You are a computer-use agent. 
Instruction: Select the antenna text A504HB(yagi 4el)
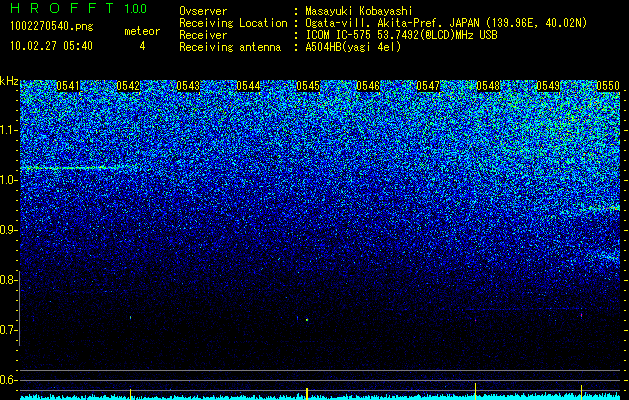[353, 47]
